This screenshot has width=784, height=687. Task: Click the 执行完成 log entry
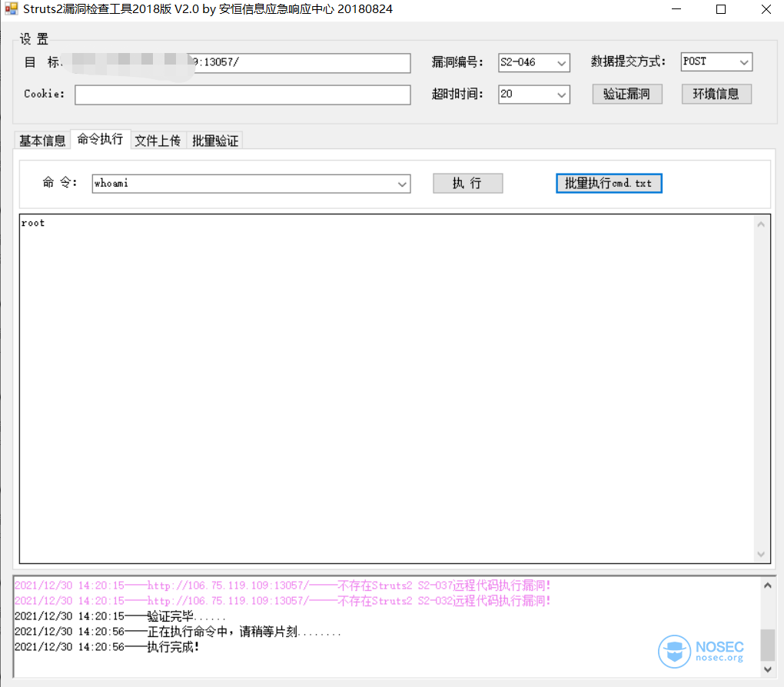107,647
